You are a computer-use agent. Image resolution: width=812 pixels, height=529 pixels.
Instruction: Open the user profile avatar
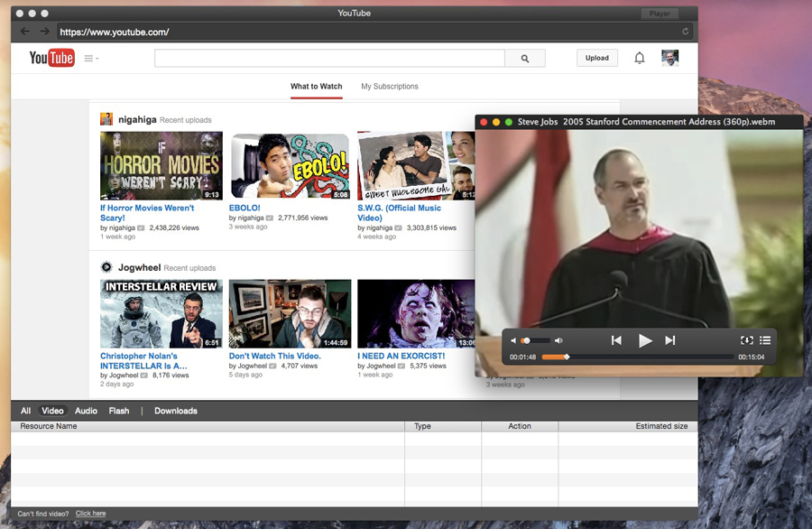click(x=669, y=58)
